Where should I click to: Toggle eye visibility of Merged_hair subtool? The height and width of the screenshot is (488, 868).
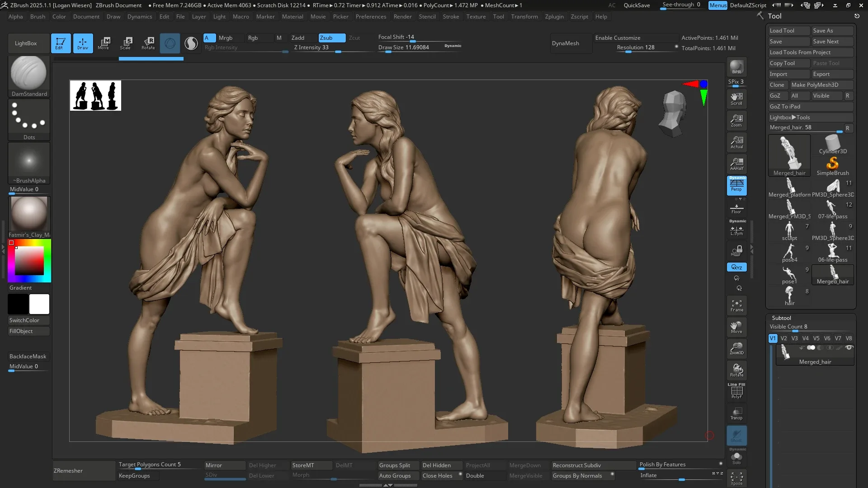[849, 347]
